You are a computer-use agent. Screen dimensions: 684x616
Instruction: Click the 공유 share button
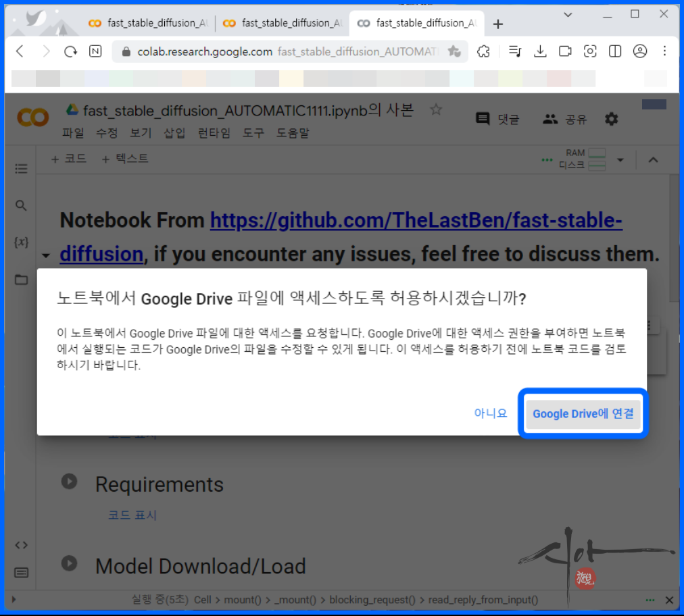pyautogui.click(x=565, y=119)
